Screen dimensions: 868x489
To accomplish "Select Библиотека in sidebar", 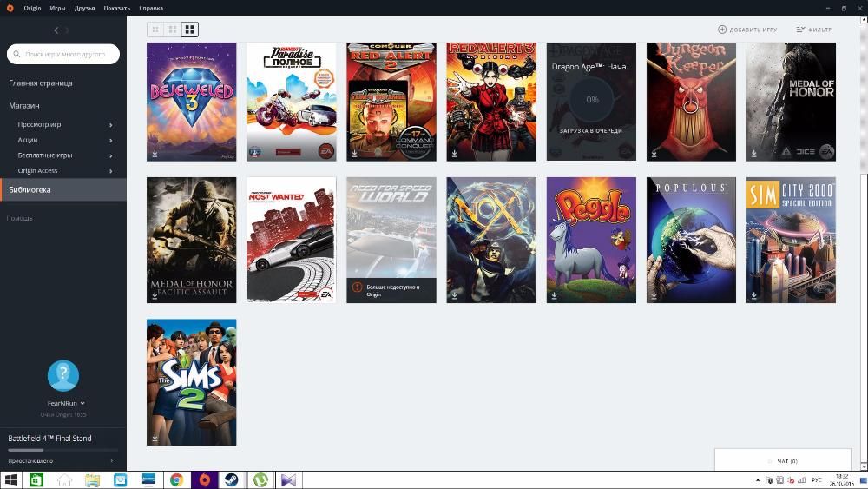I will (x=63, y=190).
